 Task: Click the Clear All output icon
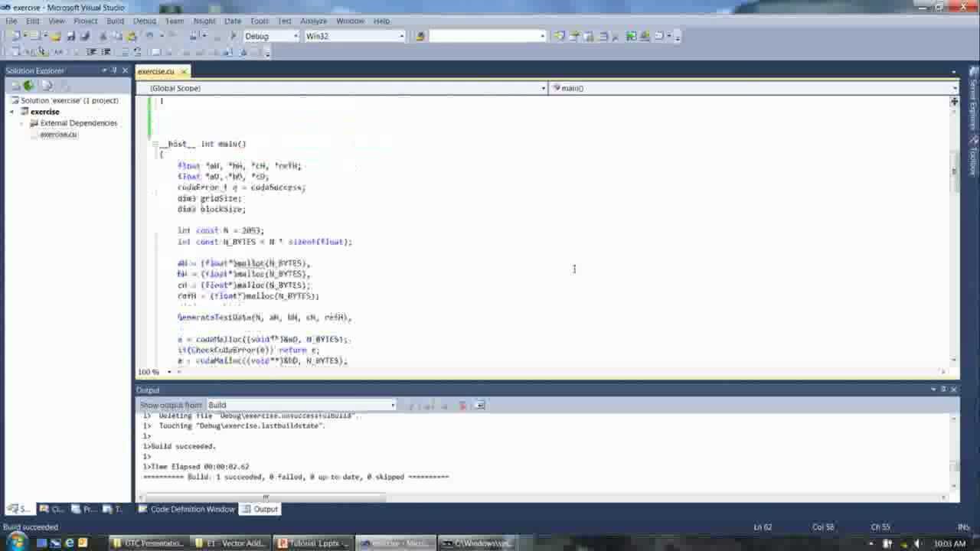click(x=462, y=405)
